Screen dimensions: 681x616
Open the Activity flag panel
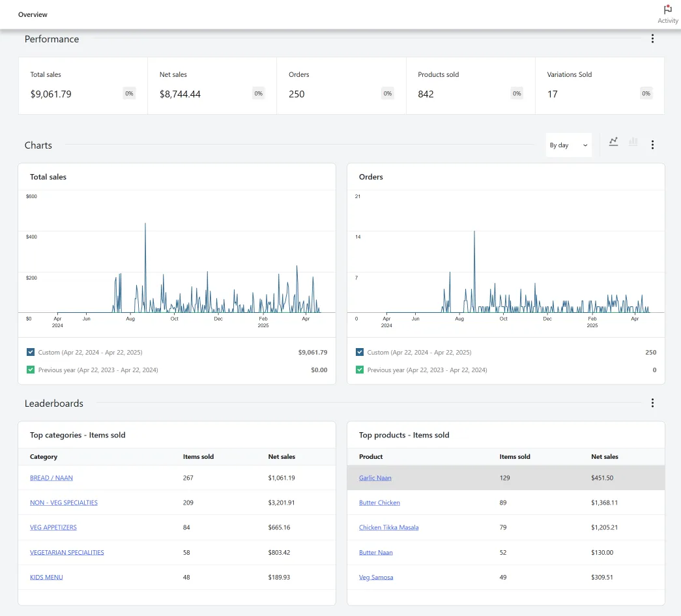[x=667, y=14]
